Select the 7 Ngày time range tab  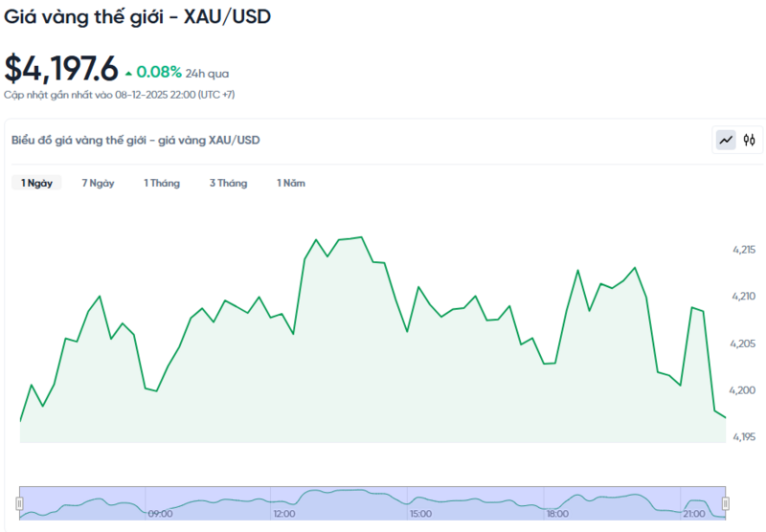point(98,183)
